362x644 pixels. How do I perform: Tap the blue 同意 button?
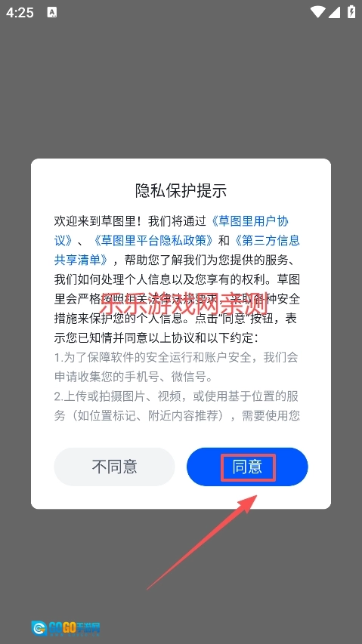click(x=247, y=467)
